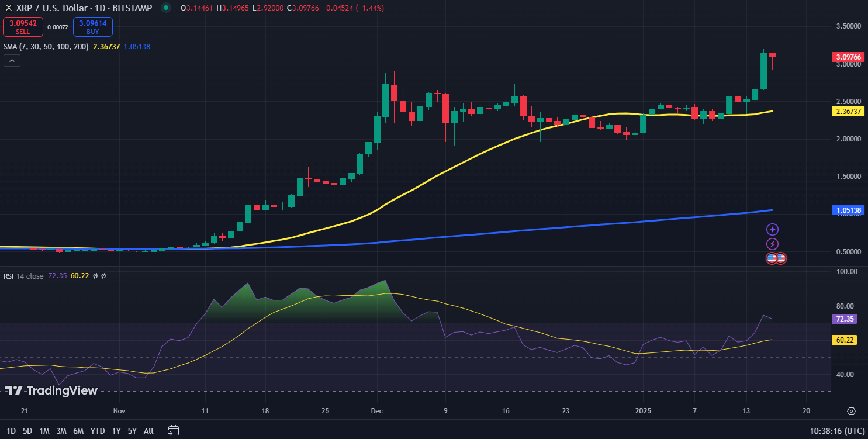Switch to the 5D time range
This screenshot has height=439, width=868.
[27, 431]
